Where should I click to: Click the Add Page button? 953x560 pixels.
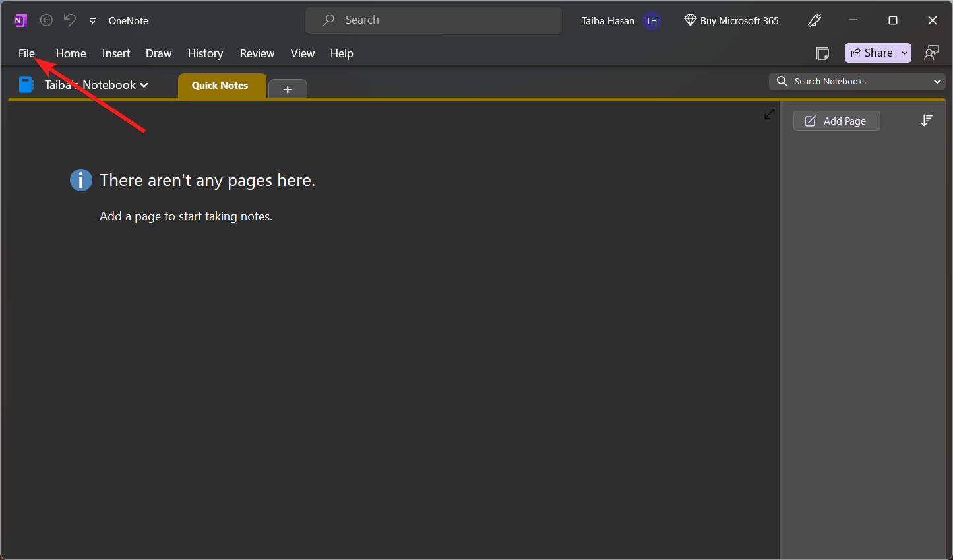click(x=836, y=121)
